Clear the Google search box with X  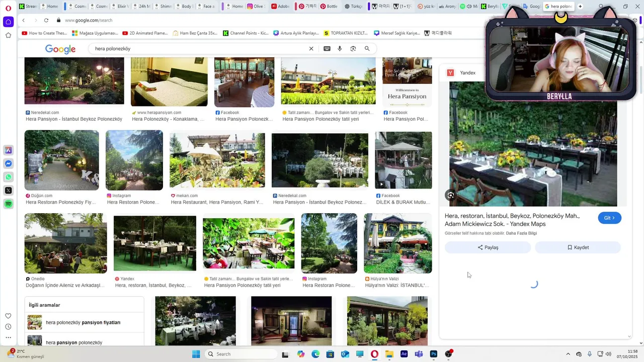point(311,49)
